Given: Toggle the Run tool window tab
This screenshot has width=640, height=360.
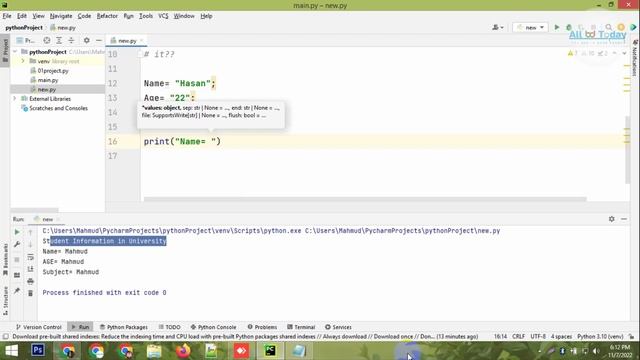Looking at the screenshot, I should tap(80, 327).
